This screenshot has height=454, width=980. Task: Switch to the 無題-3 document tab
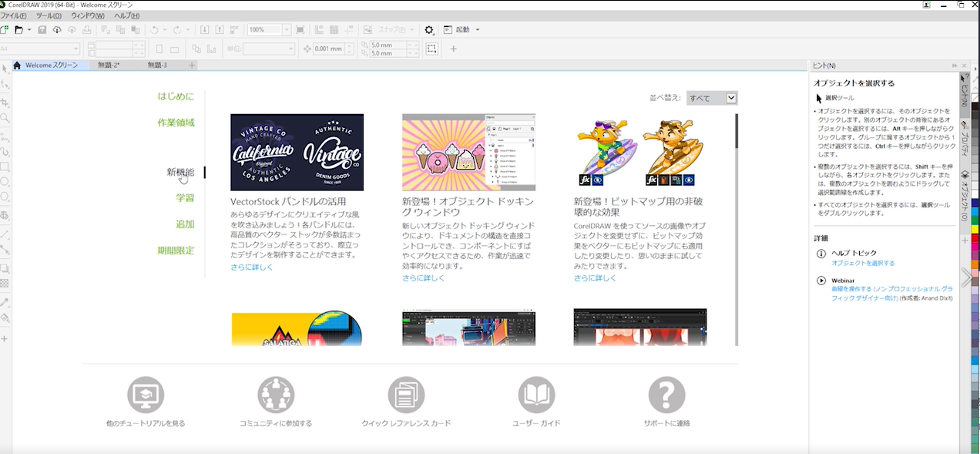[x=157, y=66]
